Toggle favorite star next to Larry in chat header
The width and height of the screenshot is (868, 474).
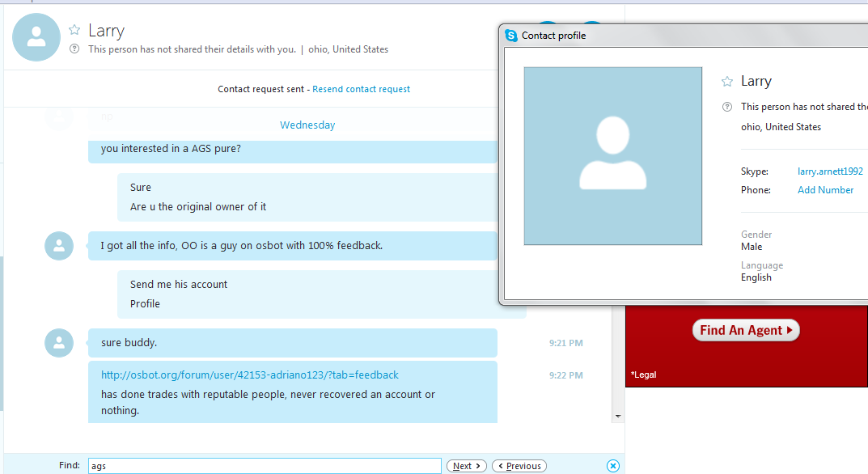[74, 30]
